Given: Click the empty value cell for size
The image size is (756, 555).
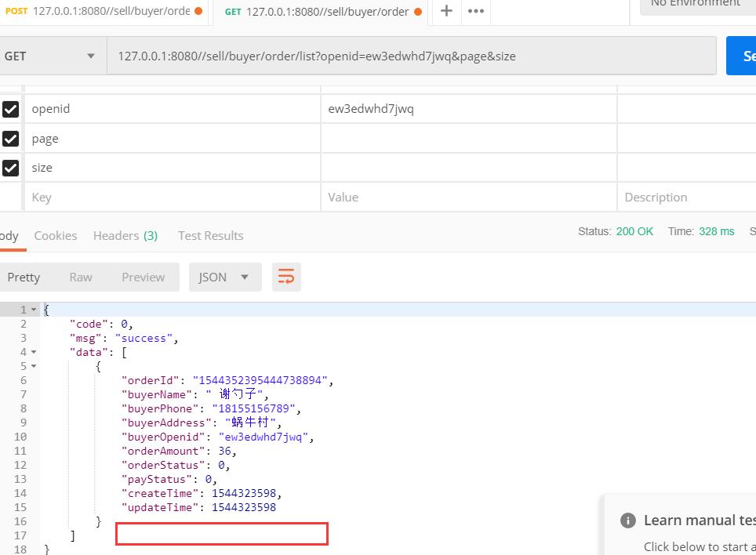Looking at the screenshot, I should pos(469,168).
